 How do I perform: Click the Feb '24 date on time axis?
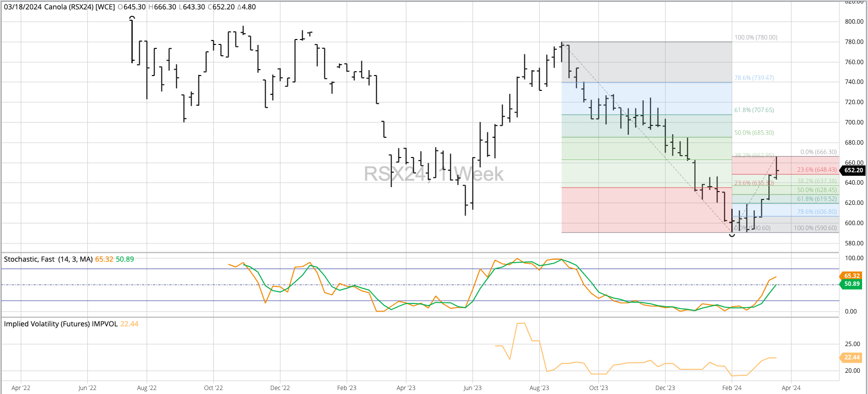tap(732, 388)
